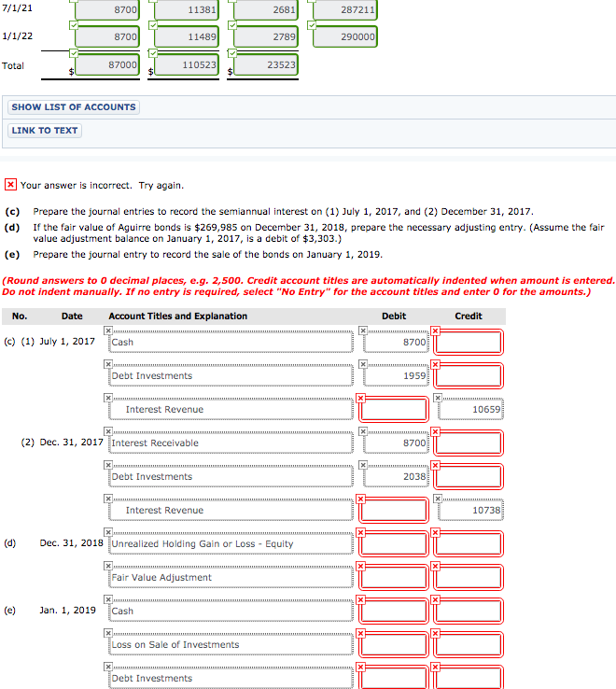Click the 1/1/22 interest revenue field 11489

click(x=187, y=36)
